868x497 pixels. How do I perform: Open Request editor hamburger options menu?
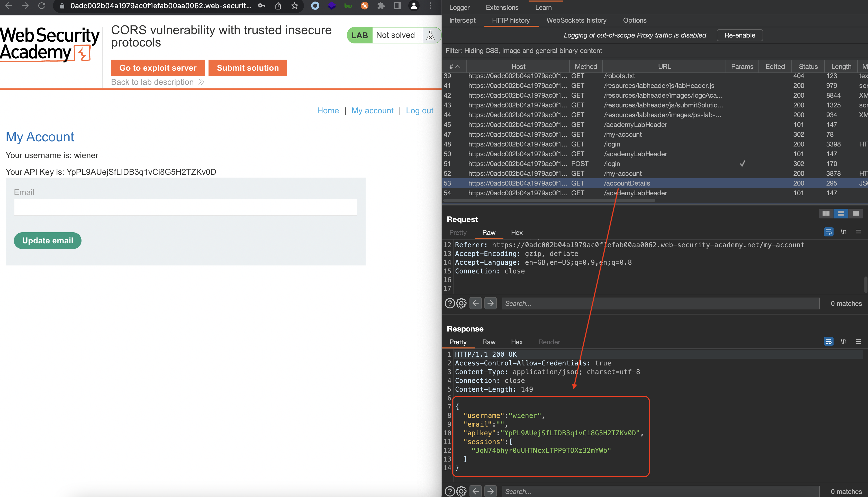pos(858,232)
